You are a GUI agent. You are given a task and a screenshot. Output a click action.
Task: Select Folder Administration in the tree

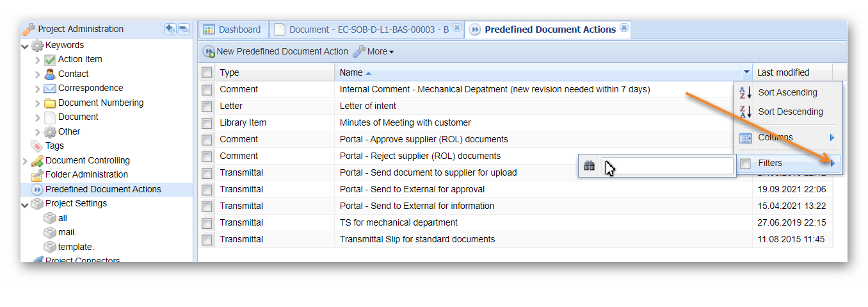[86, 174]
